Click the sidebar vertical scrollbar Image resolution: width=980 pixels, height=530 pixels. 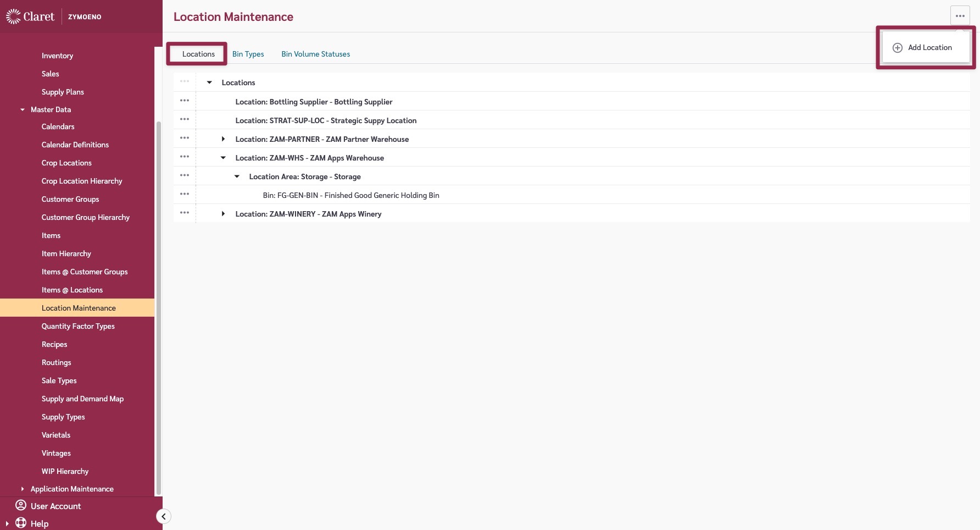(159, 308)
